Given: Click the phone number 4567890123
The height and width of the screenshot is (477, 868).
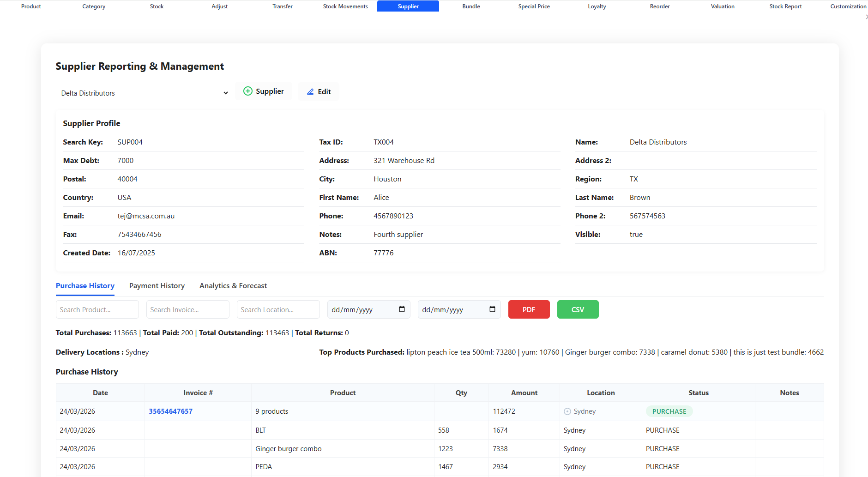Looking at the screenshot, I should (393, 216).
